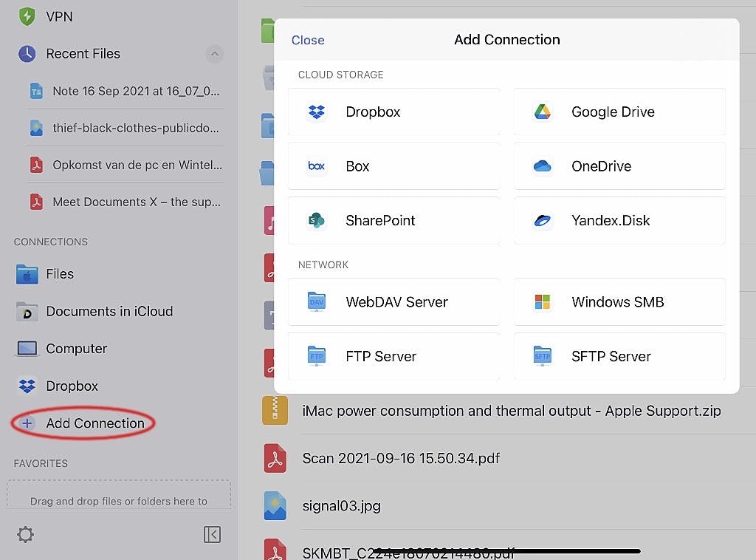Click the VPN shield icon

pyautogui.click(x=27, y=16)
